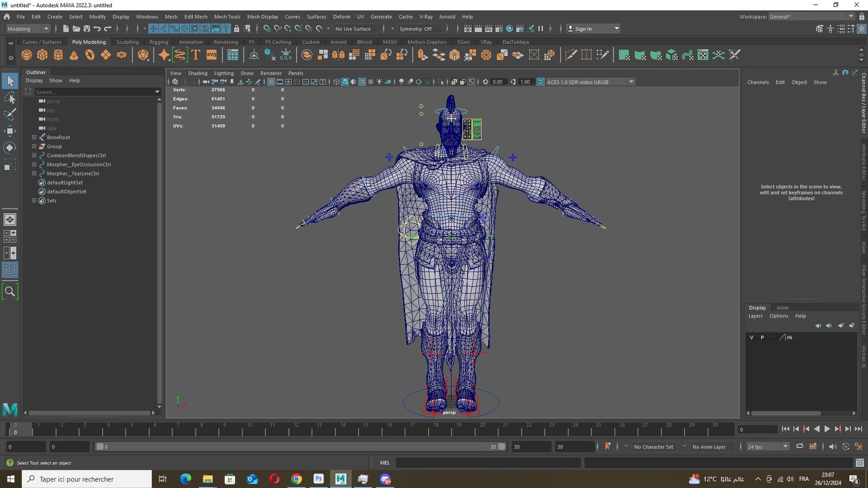Open the Edit Mesh menu

click(x=195, y=17)
